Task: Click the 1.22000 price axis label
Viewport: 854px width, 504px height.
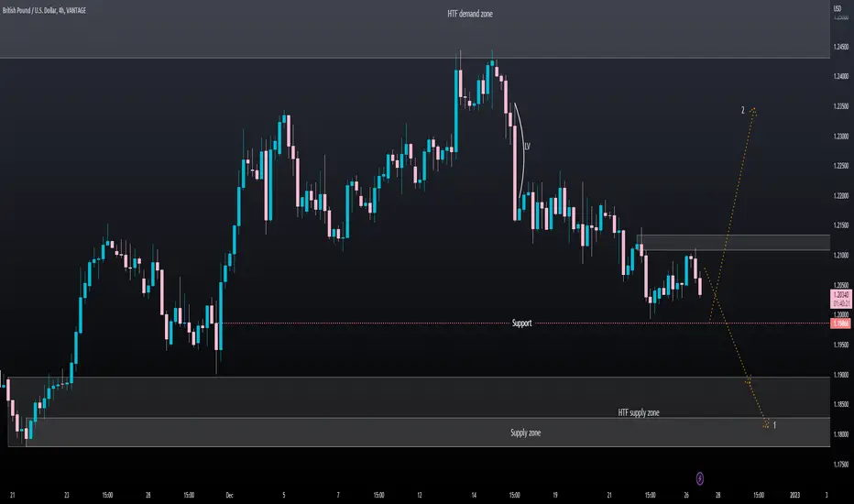Action: [x=841, y=195]
